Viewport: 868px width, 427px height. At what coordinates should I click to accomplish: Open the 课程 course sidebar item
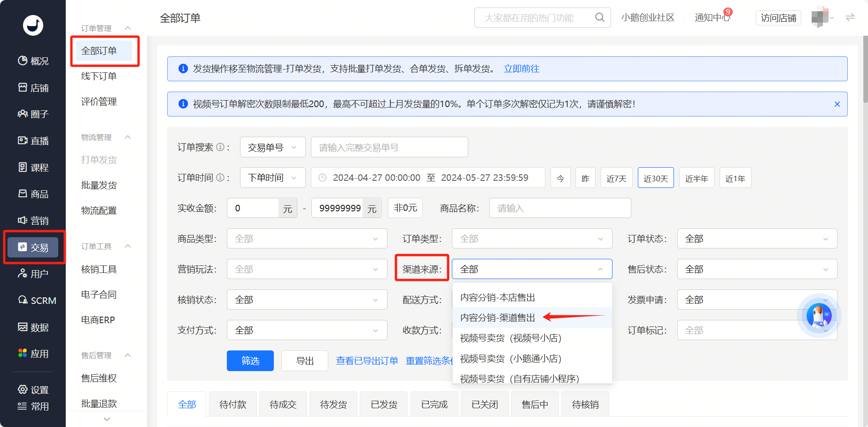click(33, 168)
